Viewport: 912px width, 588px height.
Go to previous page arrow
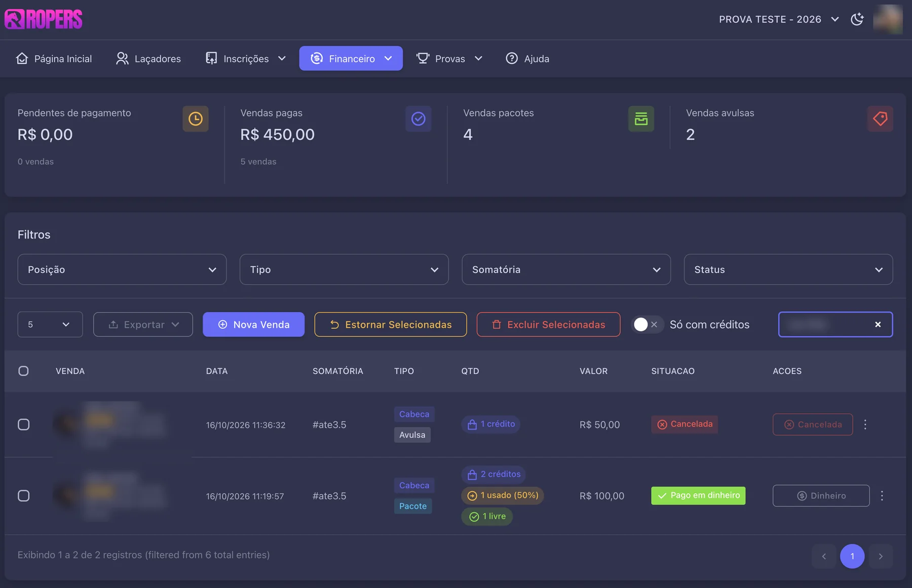tap(824, 556)
